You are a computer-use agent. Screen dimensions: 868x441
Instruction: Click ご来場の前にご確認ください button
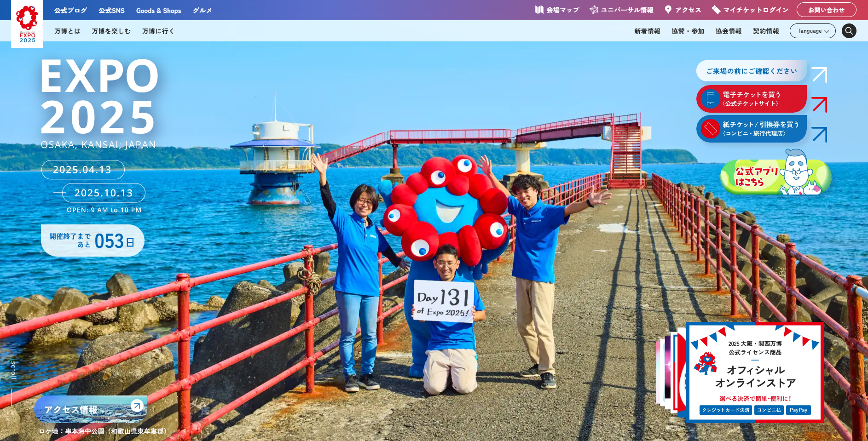[751, 71]
